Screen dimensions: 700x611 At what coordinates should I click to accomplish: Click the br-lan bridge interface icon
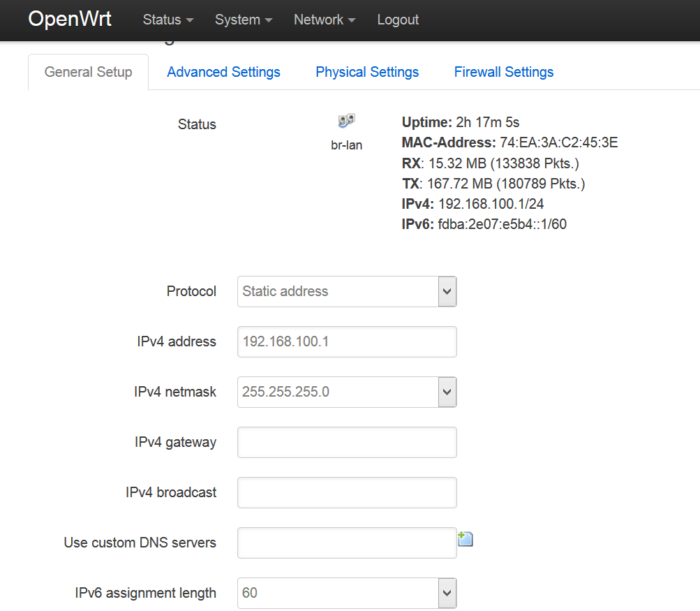pos(346,121)
